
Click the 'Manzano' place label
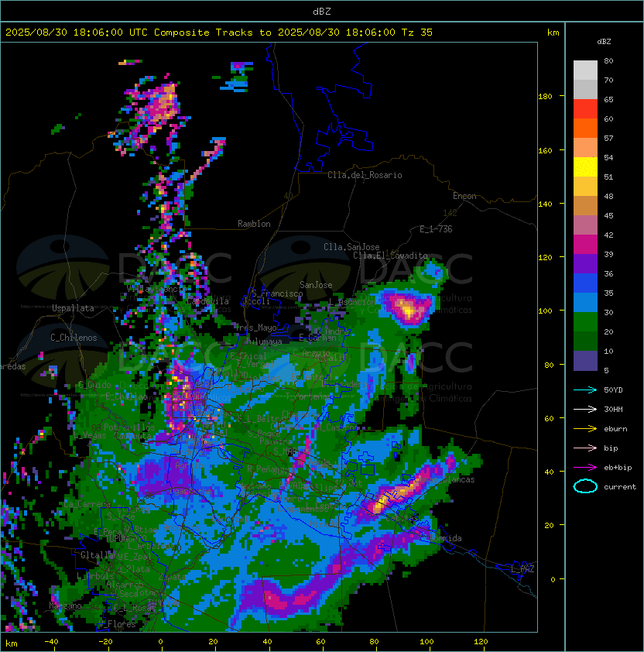[x=65, y=606]
